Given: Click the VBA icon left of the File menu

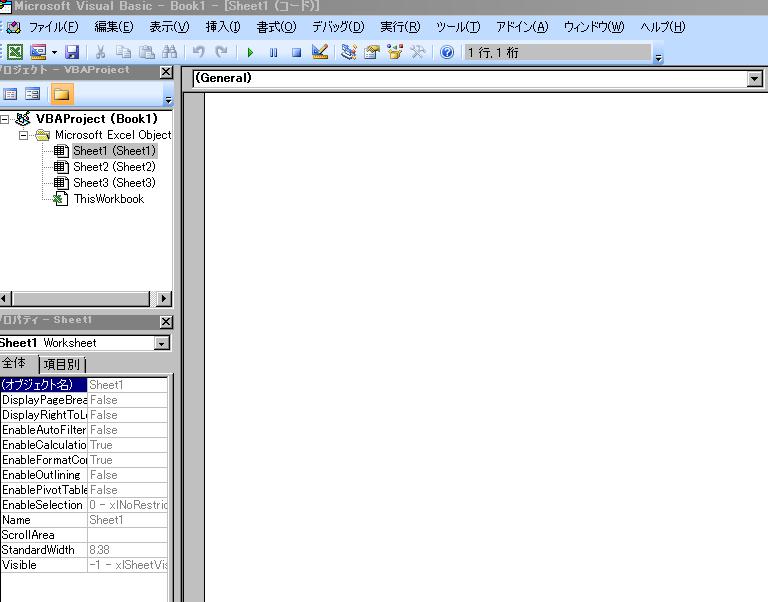Looking at the screenshot, I should [x=13, y=27].
